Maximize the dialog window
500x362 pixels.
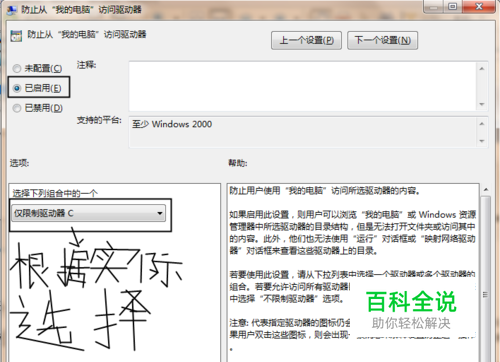[x=452, y=7]
